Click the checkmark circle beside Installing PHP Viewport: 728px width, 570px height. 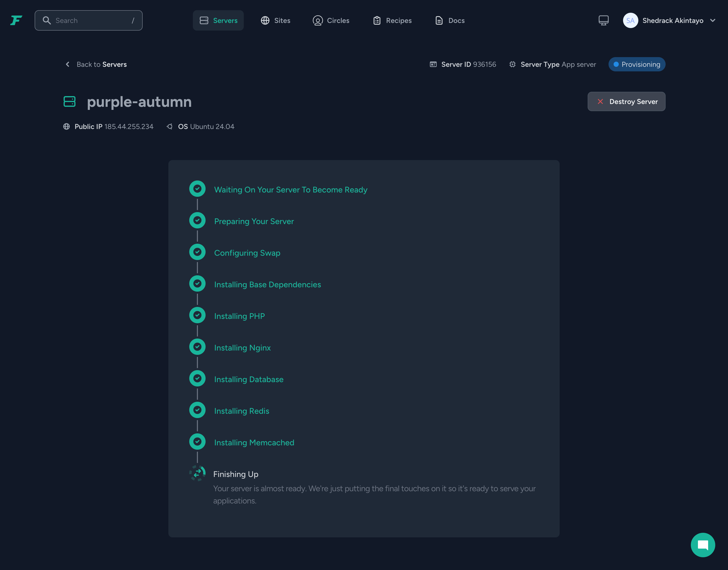(x=197, y=315)
